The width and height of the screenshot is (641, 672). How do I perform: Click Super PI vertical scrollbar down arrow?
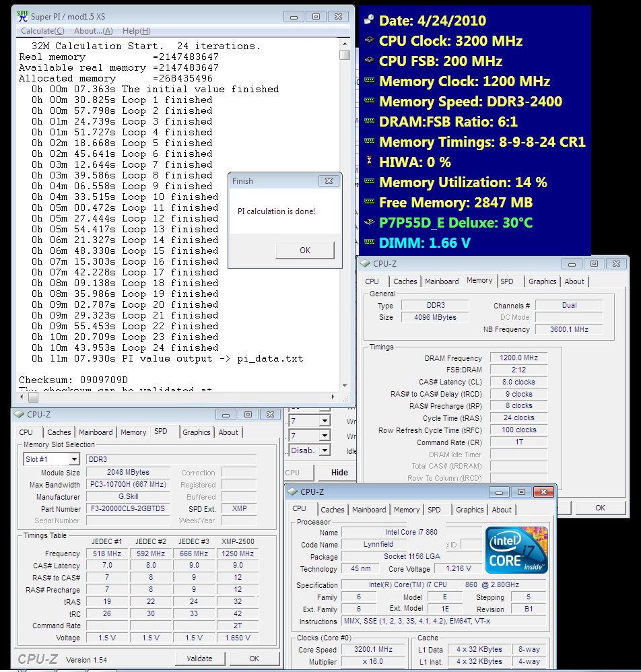point(345,386)
